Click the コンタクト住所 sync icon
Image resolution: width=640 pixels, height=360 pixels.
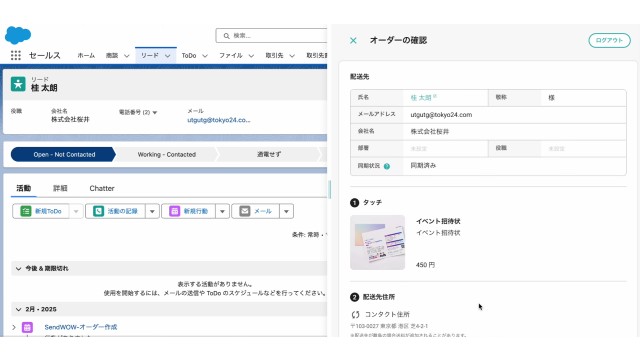pos(356,314)
